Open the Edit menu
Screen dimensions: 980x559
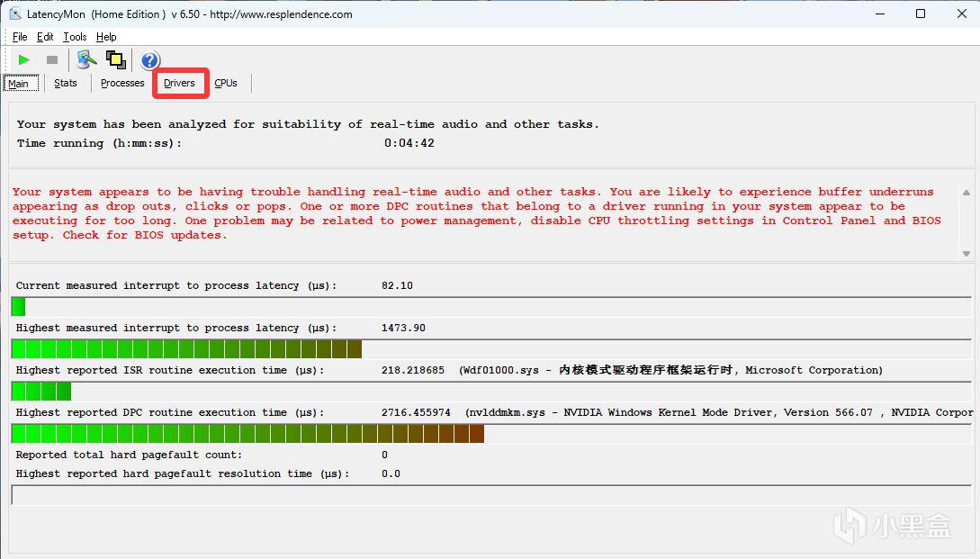pos(45,37)
